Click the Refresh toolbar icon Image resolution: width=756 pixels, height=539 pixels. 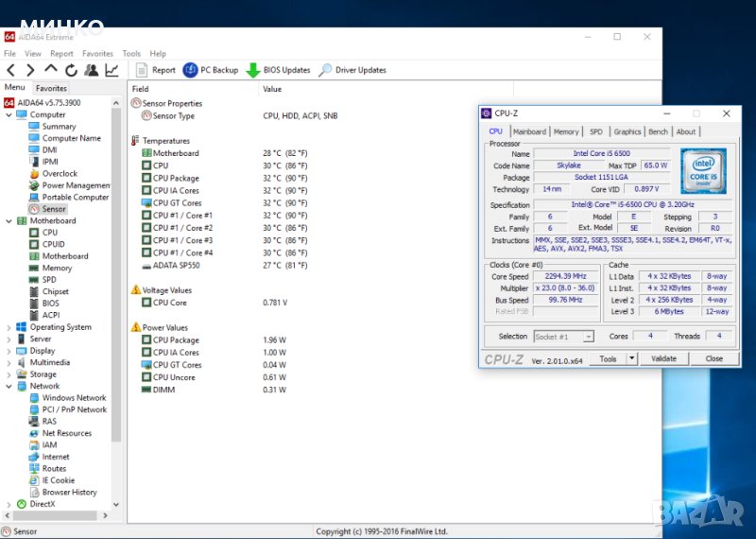click(71, 70)
